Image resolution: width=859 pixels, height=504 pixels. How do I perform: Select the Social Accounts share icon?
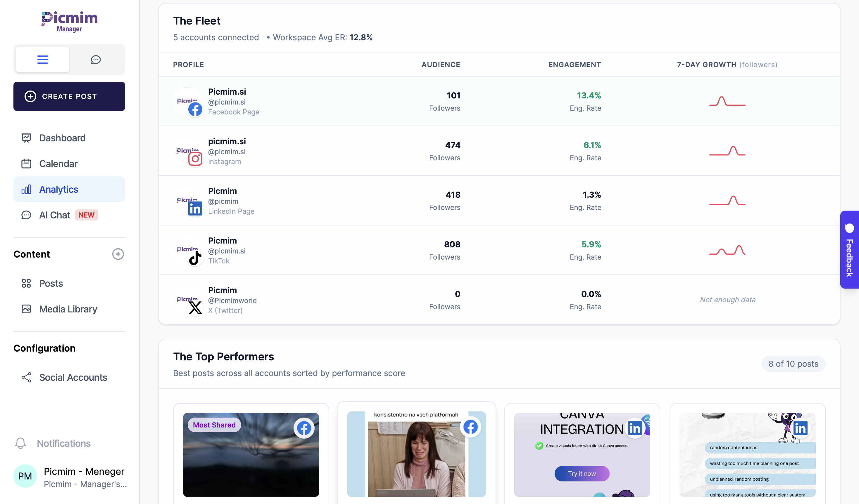click(26, 377)
